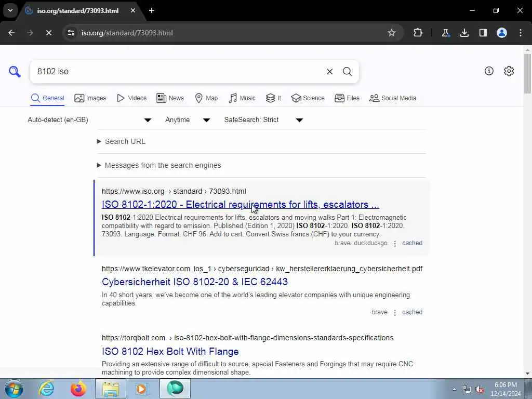Screen dimensions: 532x399
Task: Clear the search query with X
Action: pos(329,72)
